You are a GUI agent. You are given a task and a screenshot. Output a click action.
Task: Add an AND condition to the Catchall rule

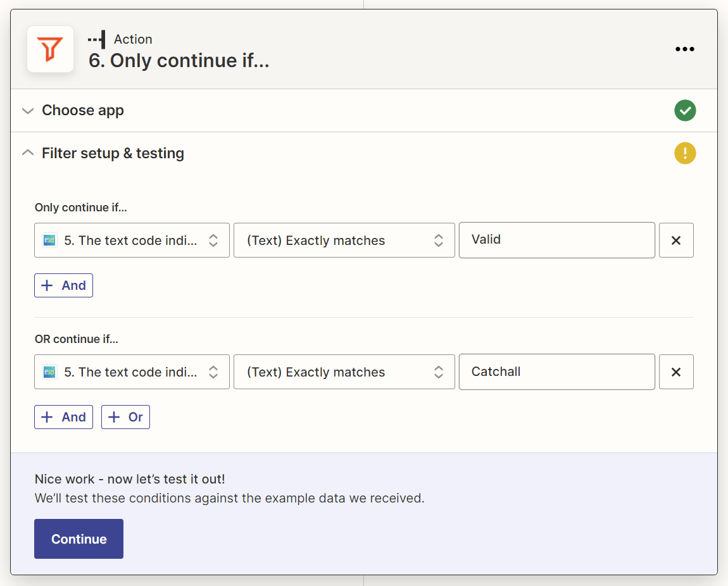[x=63, y=416]
